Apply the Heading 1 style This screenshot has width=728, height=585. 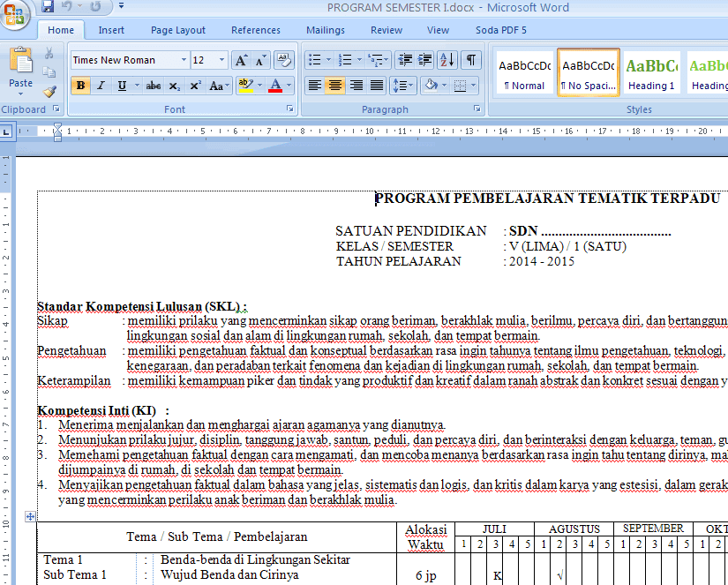pos(652,73)
